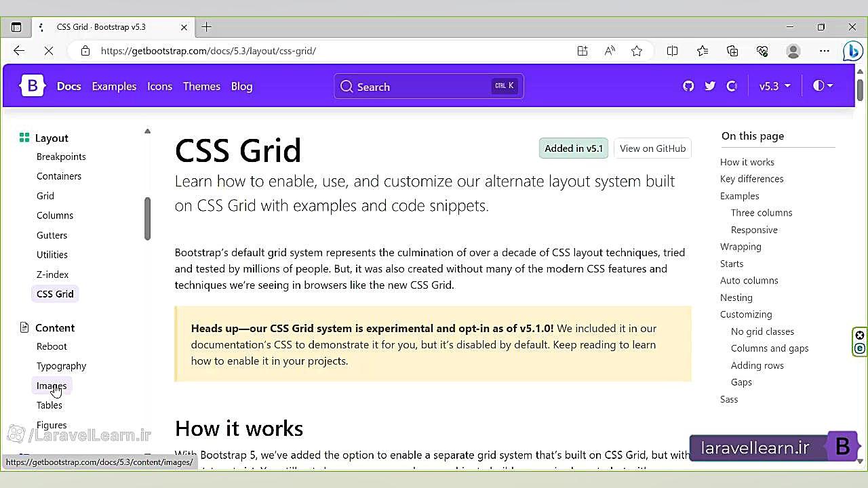Open Reboot in sidebar

tap(52, 346)
